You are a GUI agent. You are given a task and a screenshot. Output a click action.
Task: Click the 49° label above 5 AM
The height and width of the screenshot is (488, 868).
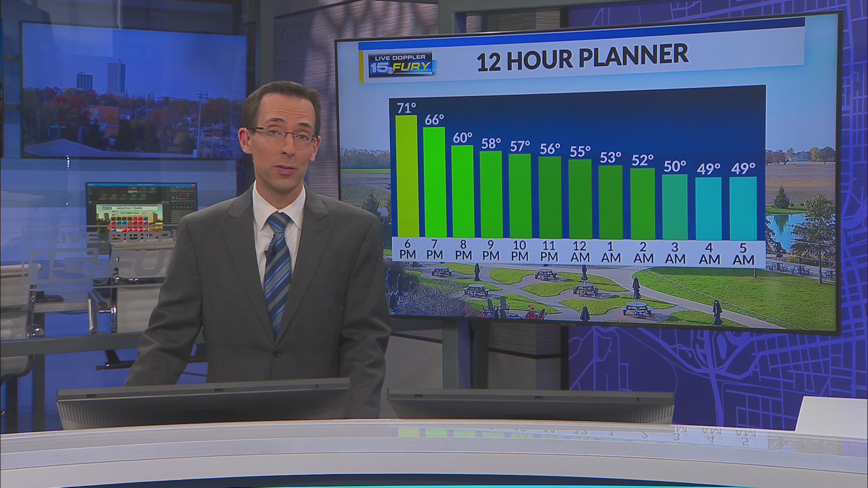(x=744, y=169)
